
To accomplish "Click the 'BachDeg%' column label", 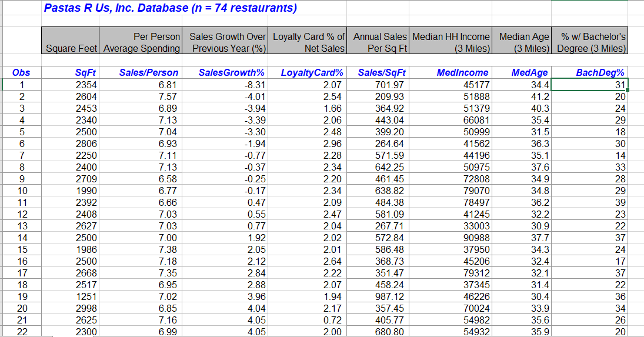I will [x=590, y=73].
